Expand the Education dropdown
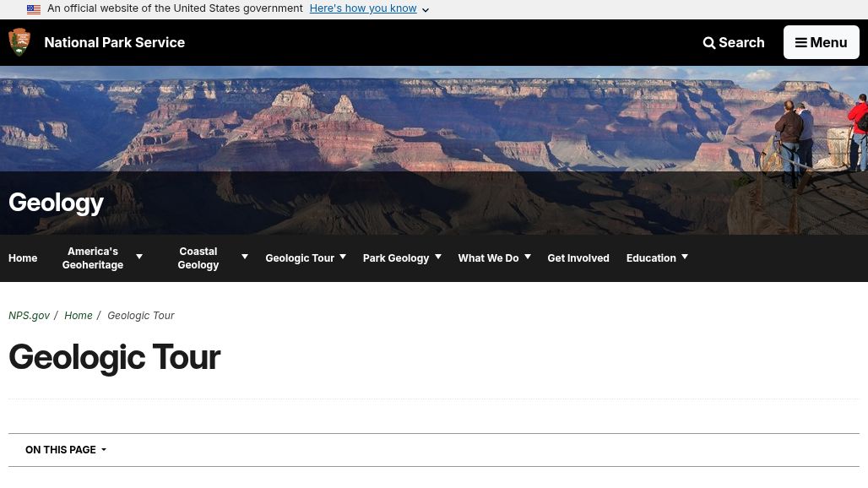868x488 pixels. 684,257
